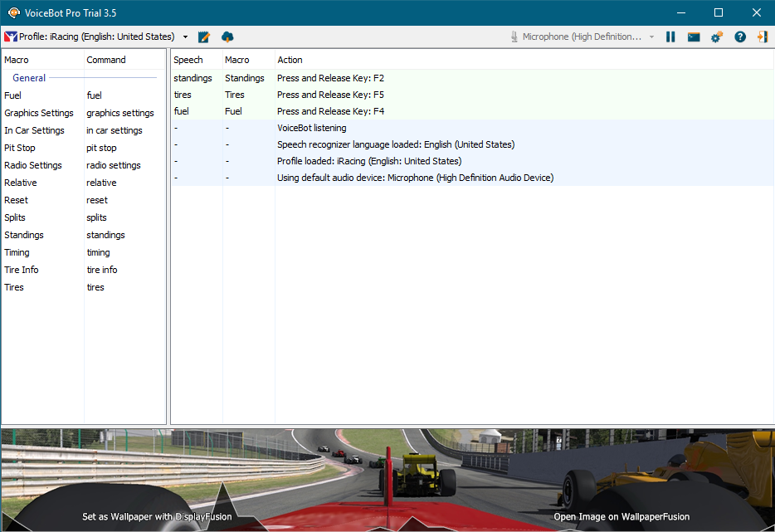Click Set as Wallpaper with DisplayFusion

(x=157, y=516)
